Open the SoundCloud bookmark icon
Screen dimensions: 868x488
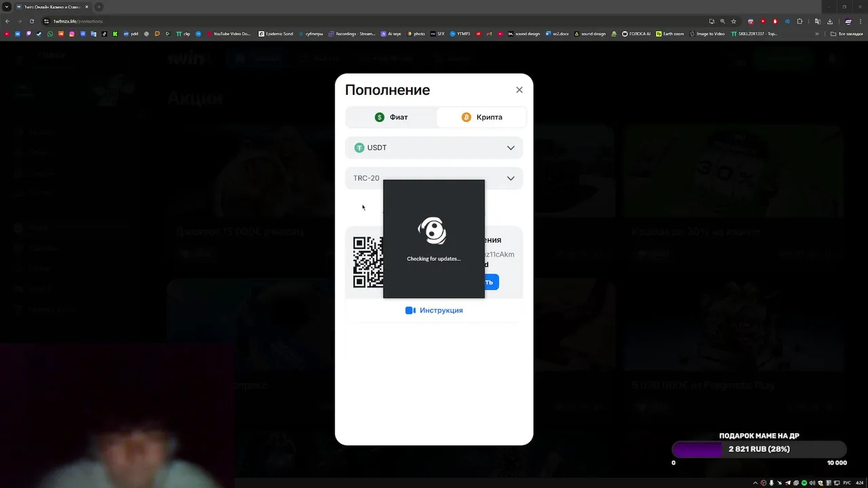(x=61, y=34)
